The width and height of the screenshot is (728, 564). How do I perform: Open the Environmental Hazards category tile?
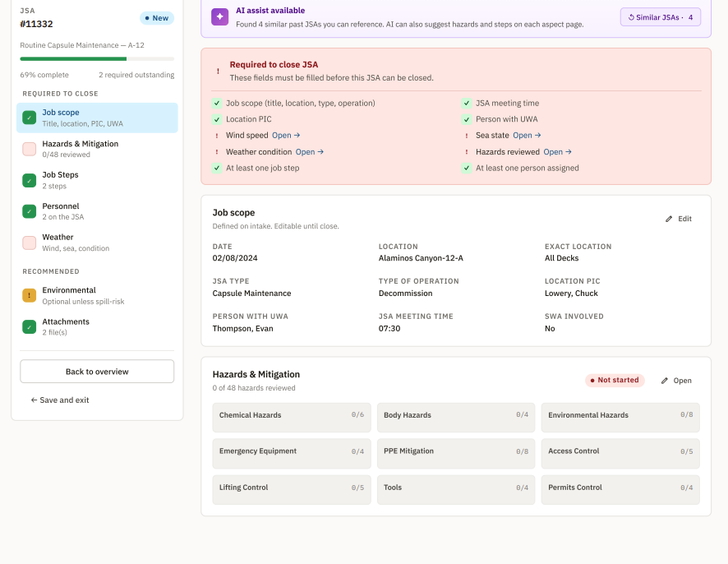pos(620,417)
